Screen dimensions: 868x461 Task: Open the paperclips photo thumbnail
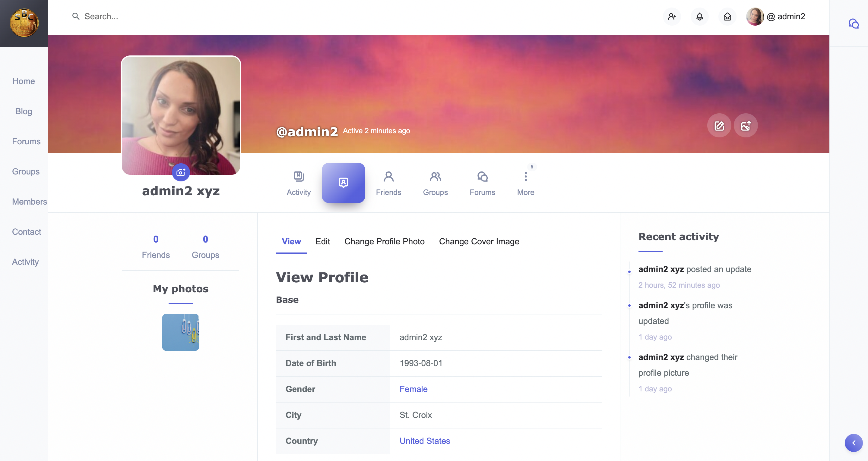(x=181, y=332)
